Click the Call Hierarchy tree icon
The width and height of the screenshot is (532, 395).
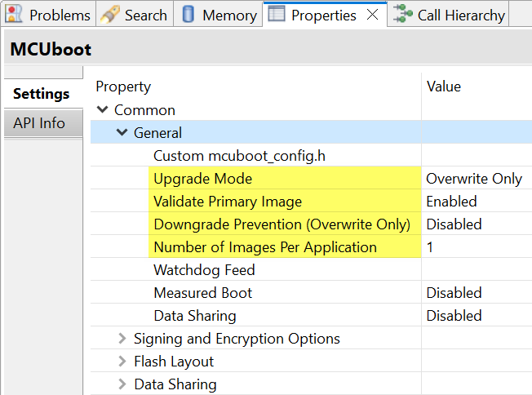[402, 14]
